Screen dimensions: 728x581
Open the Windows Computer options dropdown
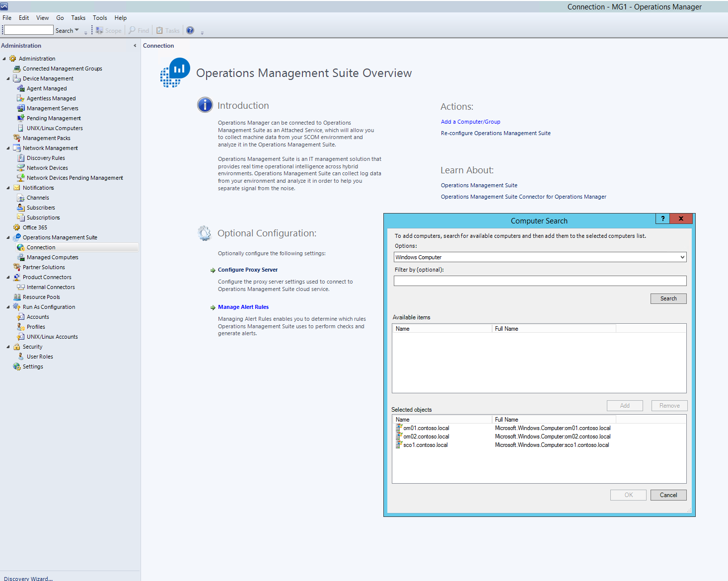[x=682, y=257]
